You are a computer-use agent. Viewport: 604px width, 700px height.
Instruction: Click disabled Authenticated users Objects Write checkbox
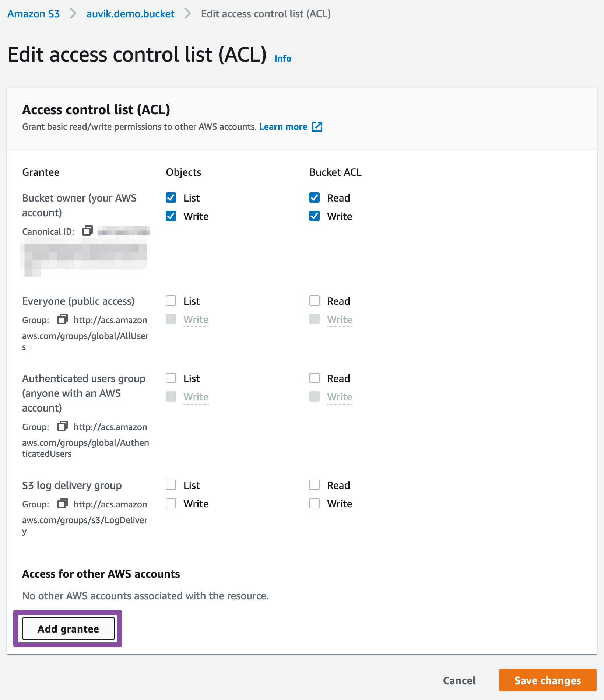coord(171,396)
